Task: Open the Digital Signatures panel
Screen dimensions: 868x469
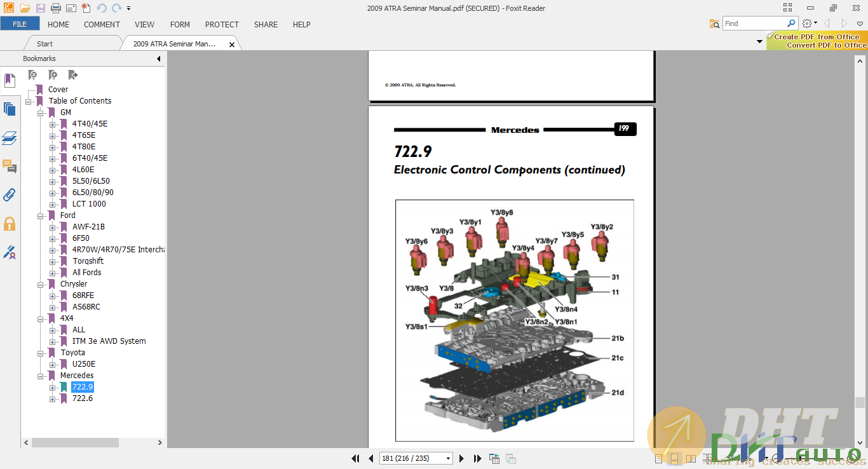Action: click(10, 252)
